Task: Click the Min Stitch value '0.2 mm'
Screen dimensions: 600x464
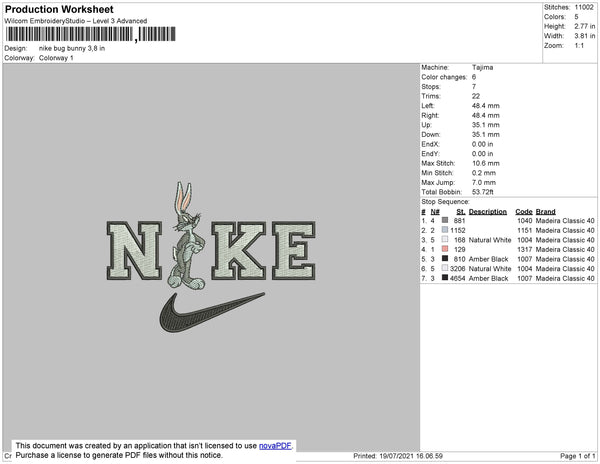Action: pos(484,173)
